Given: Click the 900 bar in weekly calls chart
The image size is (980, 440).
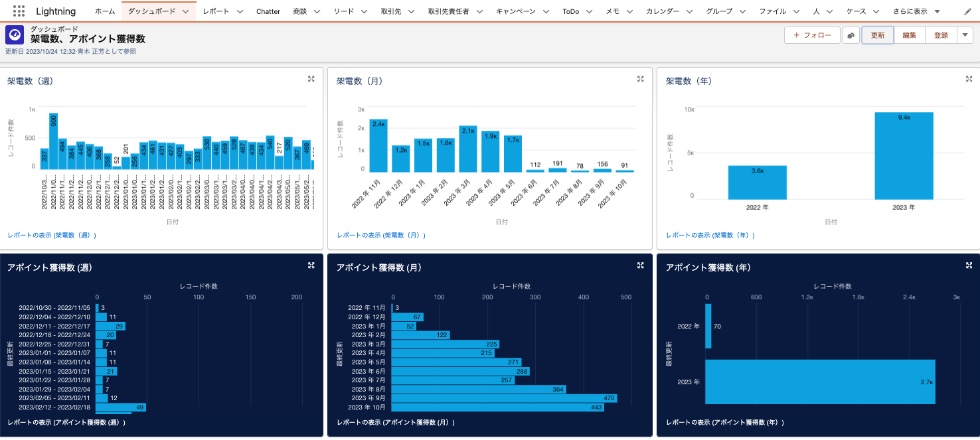Looking at the screenshot, I should point(54,143).
